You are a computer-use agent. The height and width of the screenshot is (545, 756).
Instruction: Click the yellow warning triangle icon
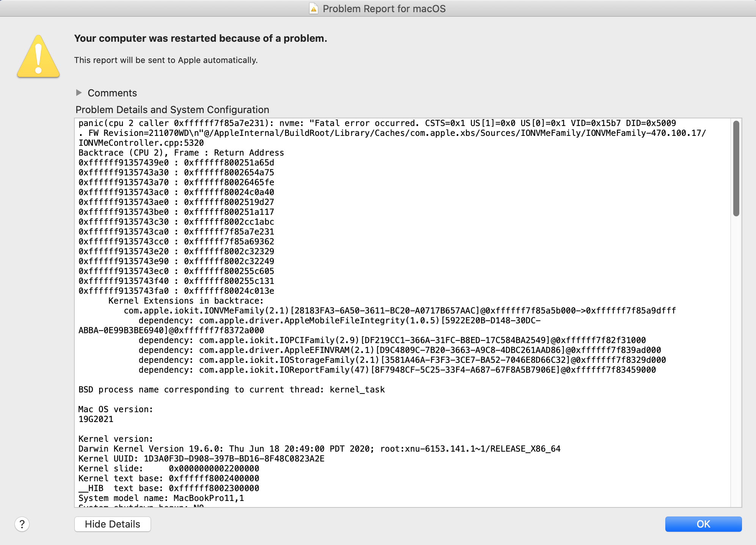coord(38,57)
